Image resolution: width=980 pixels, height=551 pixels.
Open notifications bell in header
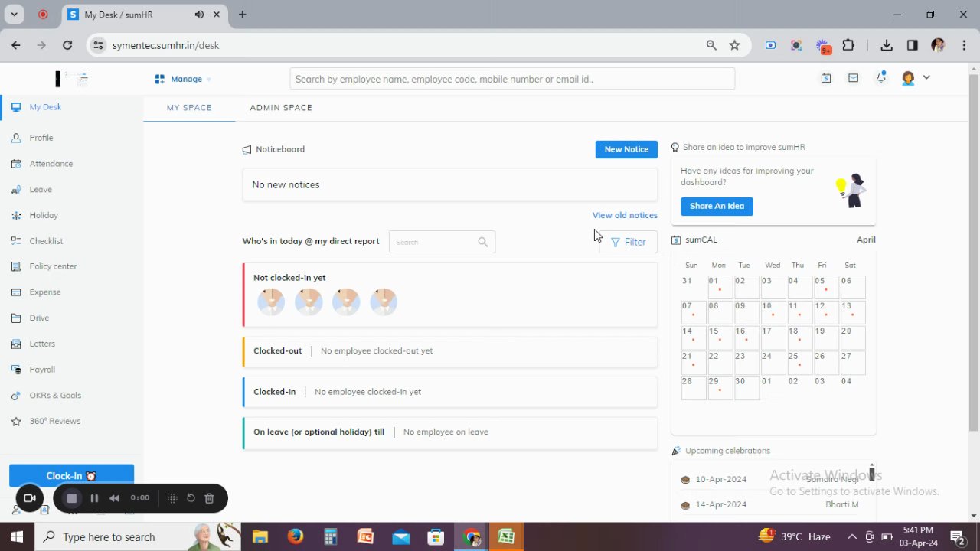[x=881, y=77]
